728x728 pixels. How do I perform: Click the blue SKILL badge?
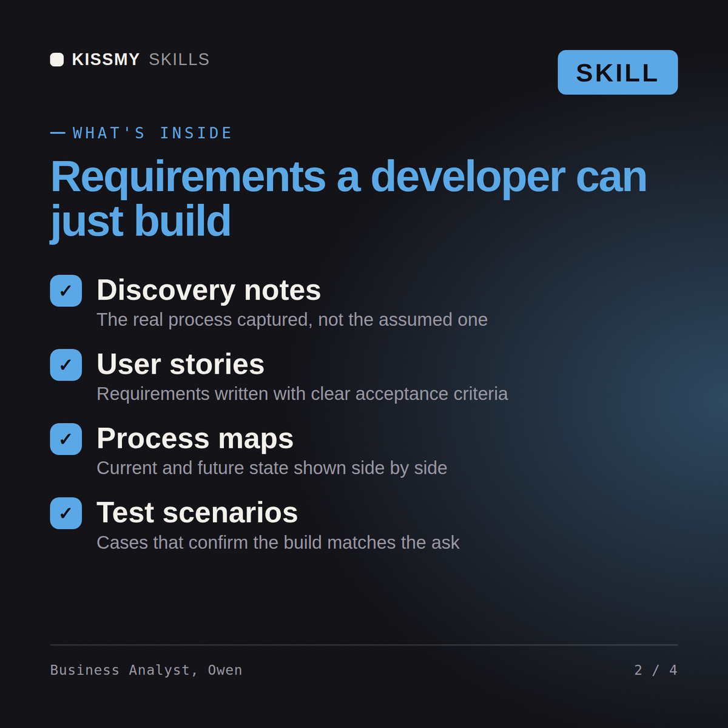point(618,72)
